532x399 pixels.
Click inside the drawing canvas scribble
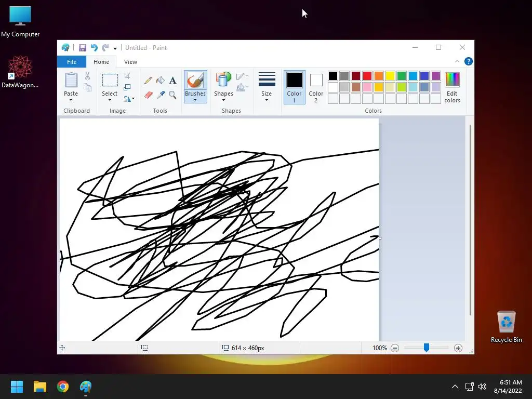coord(219,229)
